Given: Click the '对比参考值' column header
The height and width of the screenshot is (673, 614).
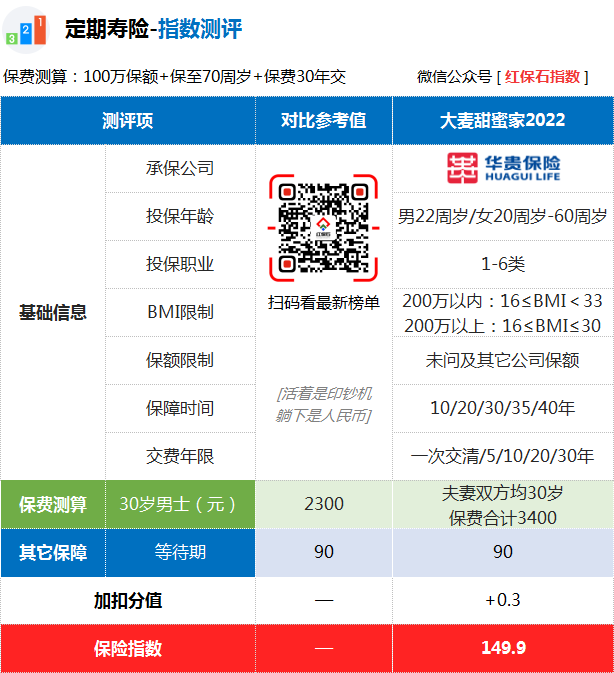Looking at the screenshot, I should [324, 120].
